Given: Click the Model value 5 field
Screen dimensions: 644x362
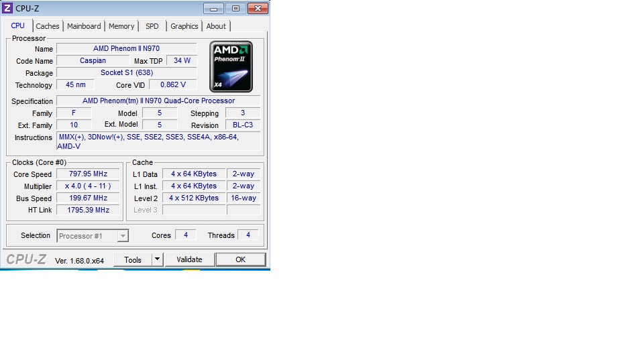Looking at the screenshot, I should point(160,113).
